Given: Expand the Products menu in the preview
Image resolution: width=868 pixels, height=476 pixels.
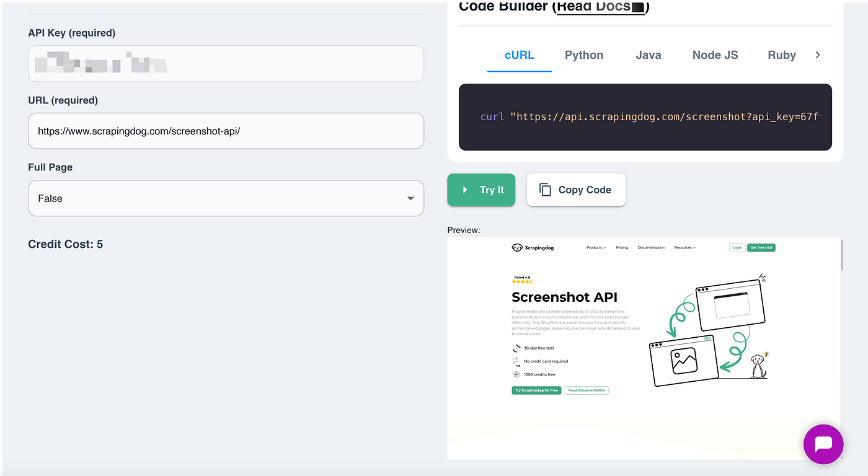Looking at the screenshot, I should (596, 247).
